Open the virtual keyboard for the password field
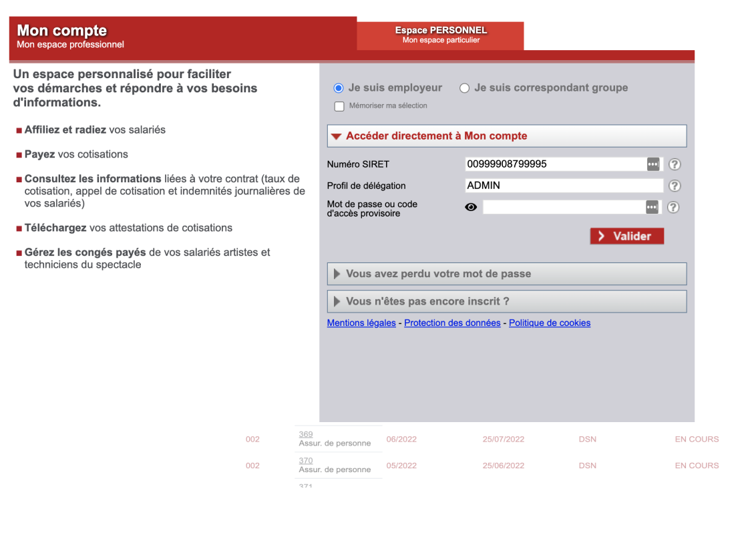Viewport: 756px width, 537px height. 652,207
